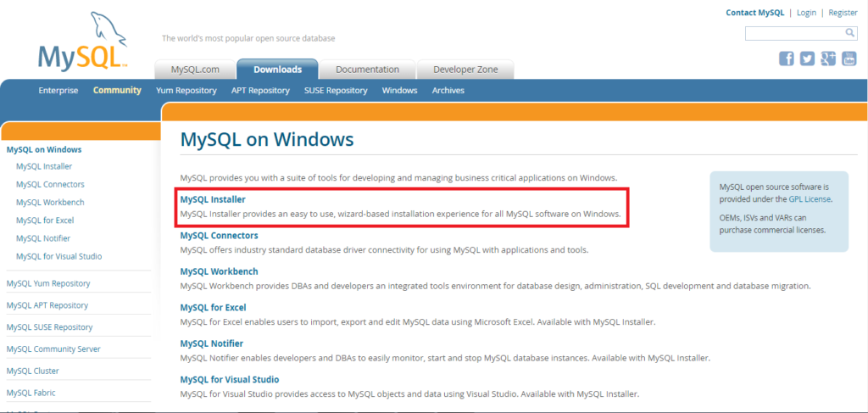Screen dimensions: 868x413
Task: Open MySQL Community Server in sidebar
Action: (53, 349)
